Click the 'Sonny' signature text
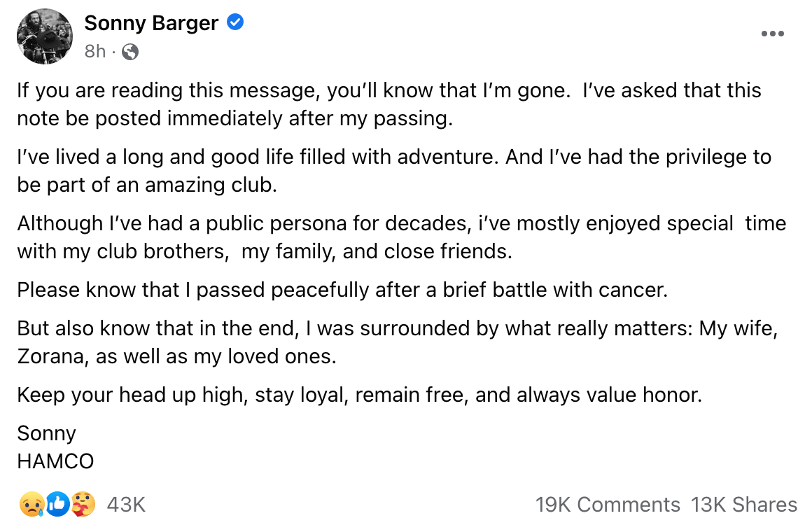The width and height of the screenshot is (812, 532). (46, 433)
